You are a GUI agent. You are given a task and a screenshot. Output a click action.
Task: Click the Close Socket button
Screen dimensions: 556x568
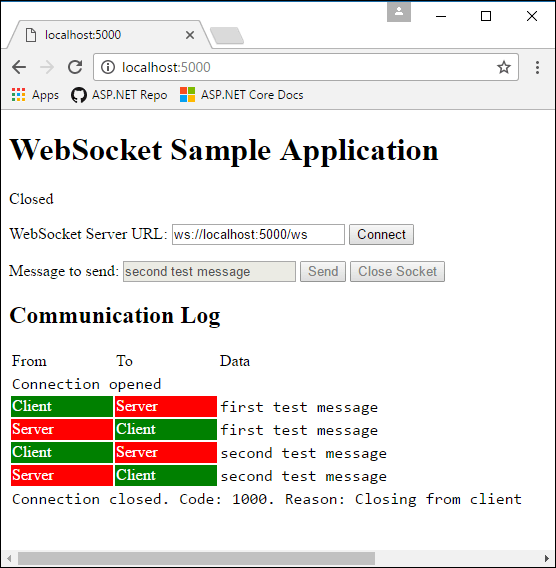click(x=397, y=271)
